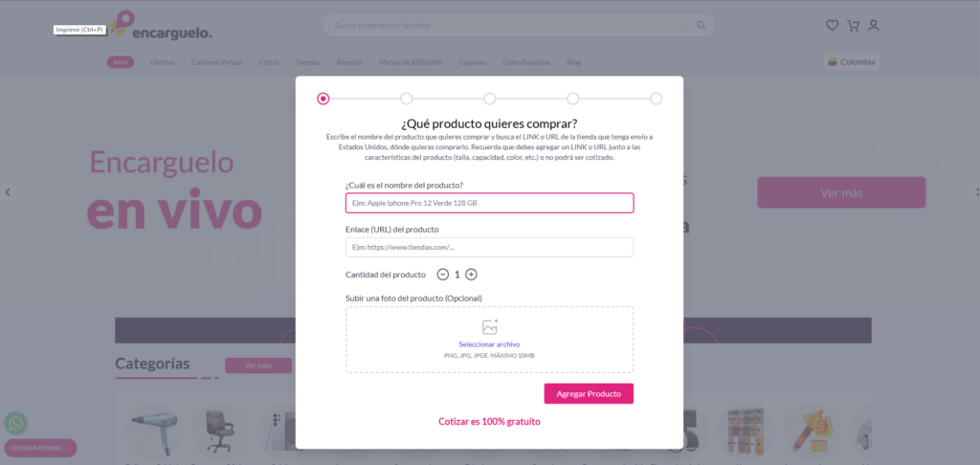The width and height of the screenshot is (980, 465).
Task: Open the Casillero Virtual menu item
Action: click(217, 62)
